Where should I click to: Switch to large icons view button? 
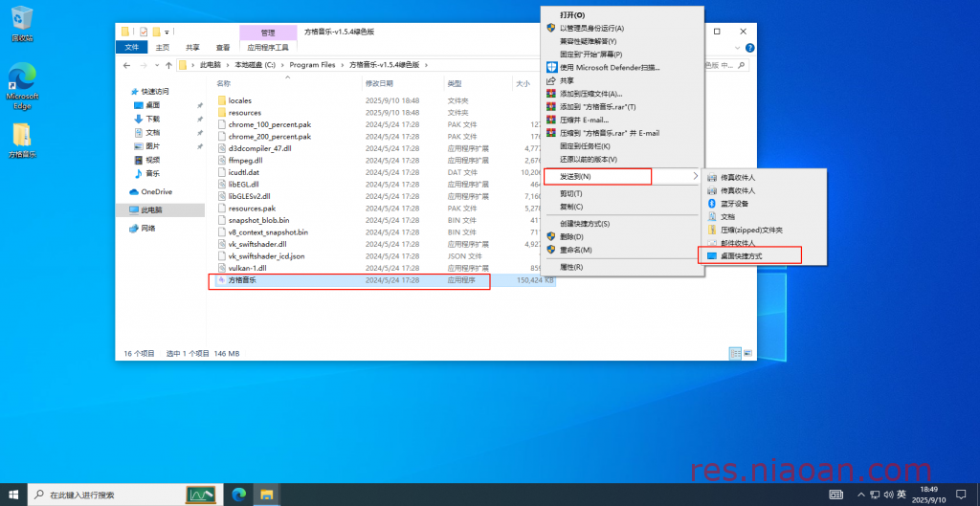748,354
